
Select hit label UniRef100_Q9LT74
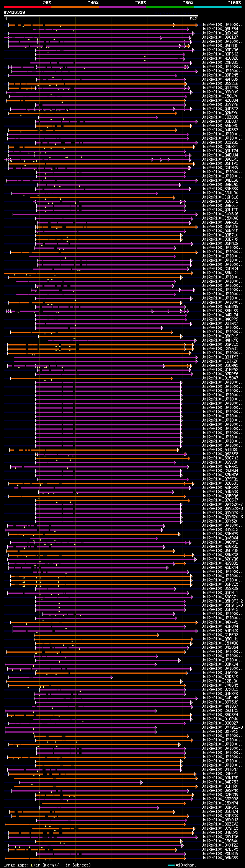220,151
